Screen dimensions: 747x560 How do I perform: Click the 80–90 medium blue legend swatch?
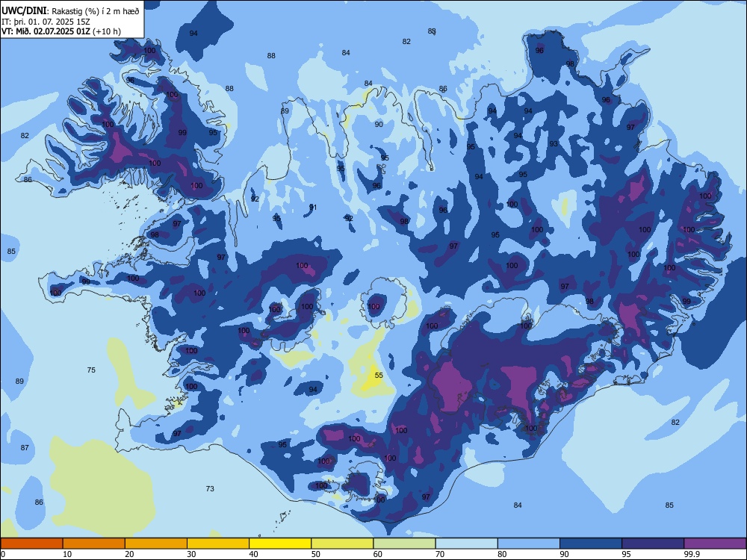pos(529,544)
